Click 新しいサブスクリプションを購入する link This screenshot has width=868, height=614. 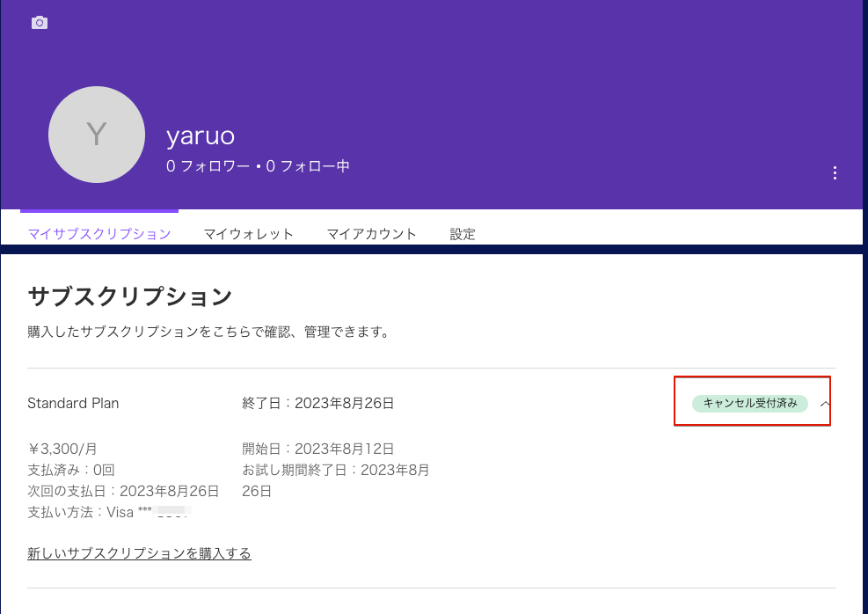click(139, 553)
